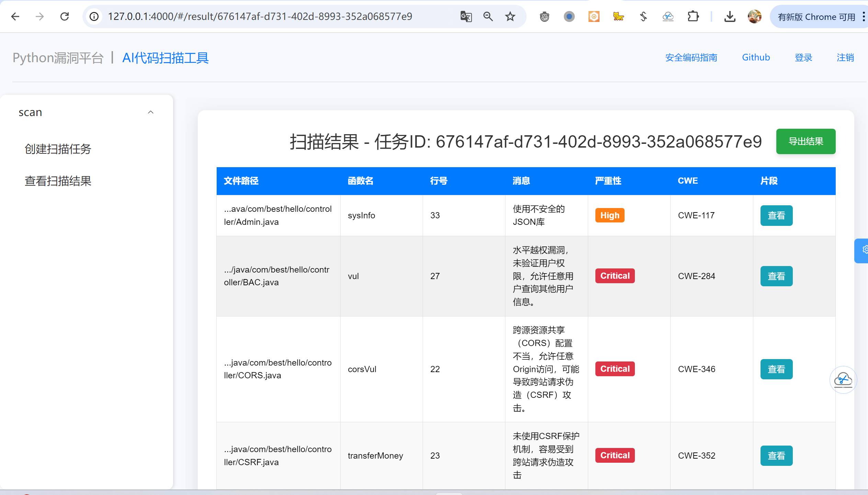Bookmark page with star icon

click(x=510, y=16)
